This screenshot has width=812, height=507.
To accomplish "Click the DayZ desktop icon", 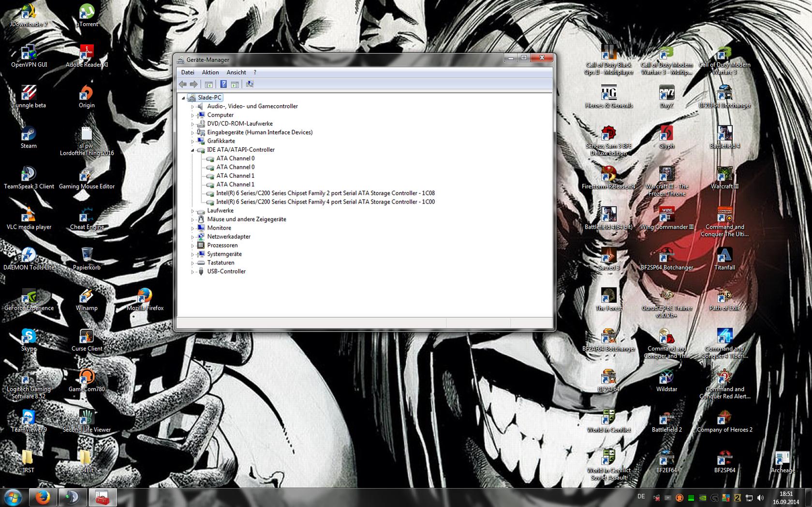I will tap(666, 96).
